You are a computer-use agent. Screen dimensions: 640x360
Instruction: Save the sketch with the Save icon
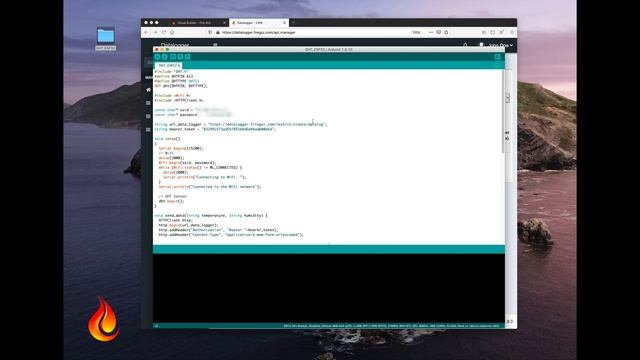187,57
